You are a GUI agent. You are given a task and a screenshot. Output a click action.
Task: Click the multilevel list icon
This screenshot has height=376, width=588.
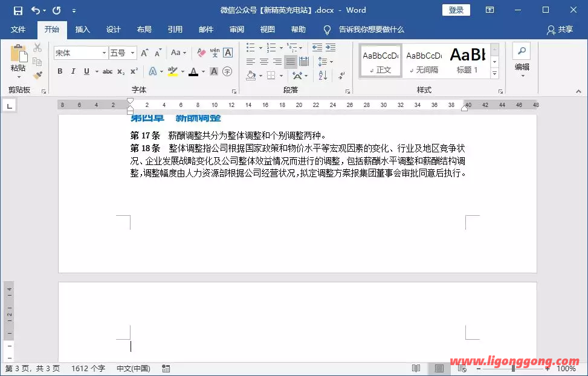(292, 48)
